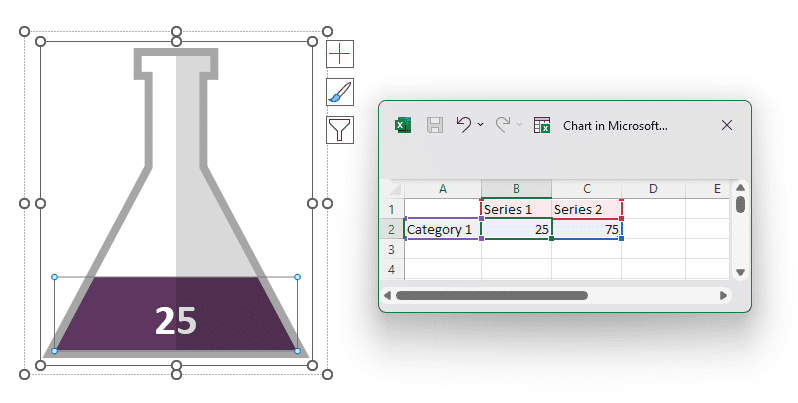Screen dimensions: 798x403
Task: Click the horizontal scrollbar right arrow
Action: point(723,296)
